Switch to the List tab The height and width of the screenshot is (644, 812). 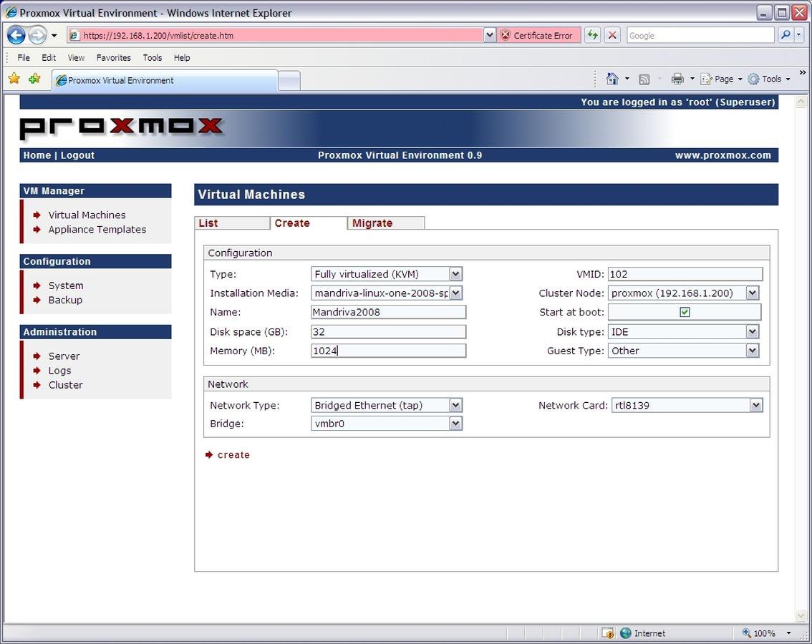point(232,223)
